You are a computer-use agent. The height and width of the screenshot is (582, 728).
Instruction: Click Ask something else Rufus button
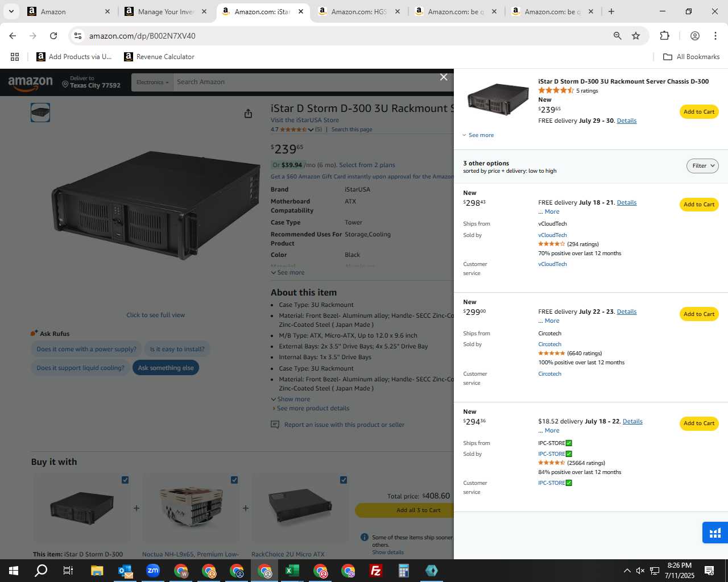166,368
